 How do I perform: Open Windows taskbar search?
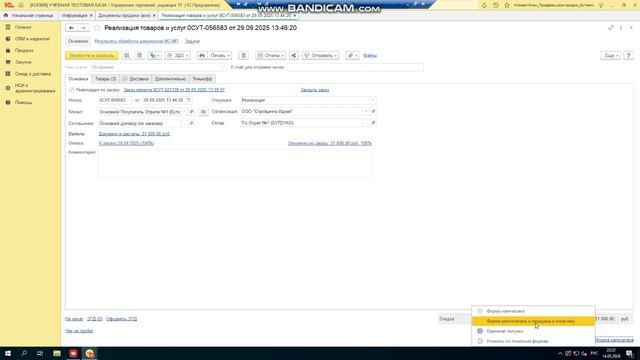point(24,353)
